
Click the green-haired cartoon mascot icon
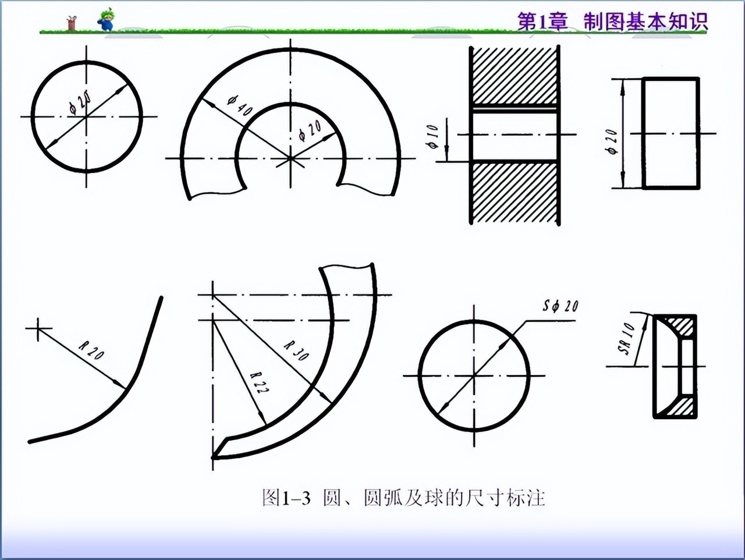106,20
